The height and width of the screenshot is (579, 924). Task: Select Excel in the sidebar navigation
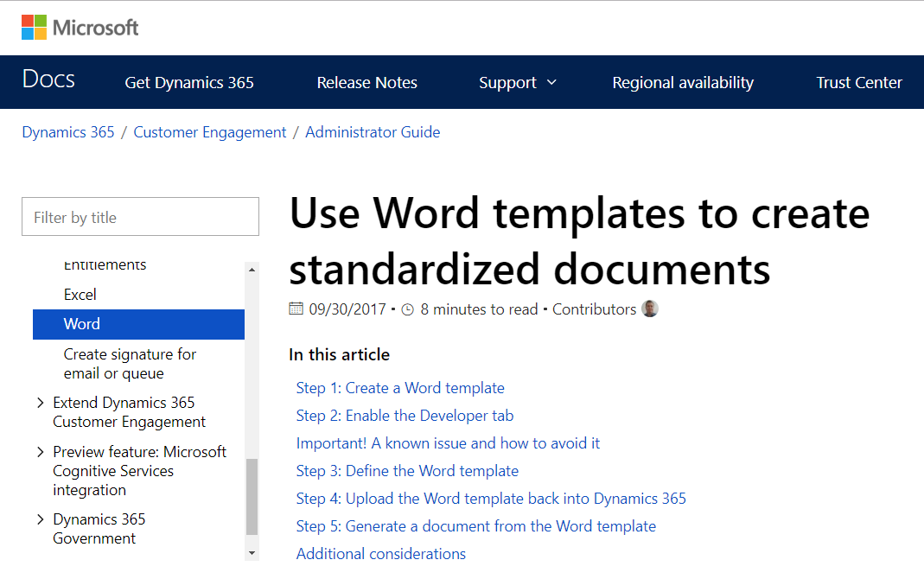(x=80, y=294)
